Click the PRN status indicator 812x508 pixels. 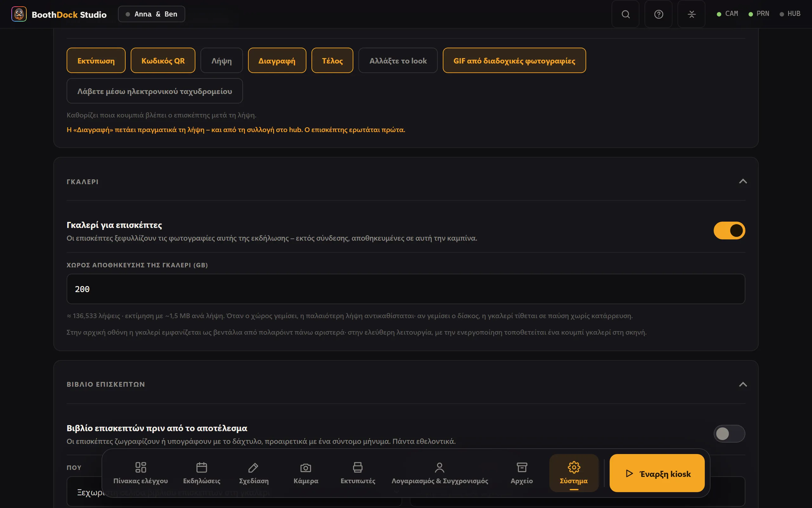[x=759, y=14]
